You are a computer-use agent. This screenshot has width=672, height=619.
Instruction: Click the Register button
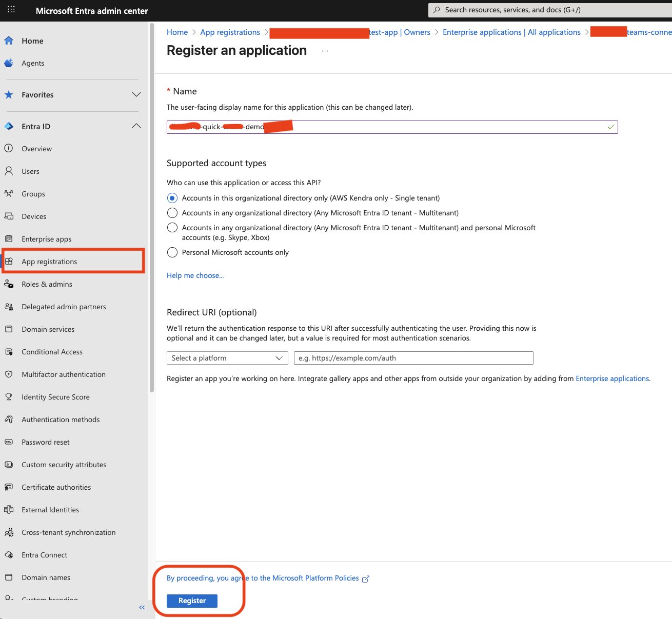(x=191, y=601)
